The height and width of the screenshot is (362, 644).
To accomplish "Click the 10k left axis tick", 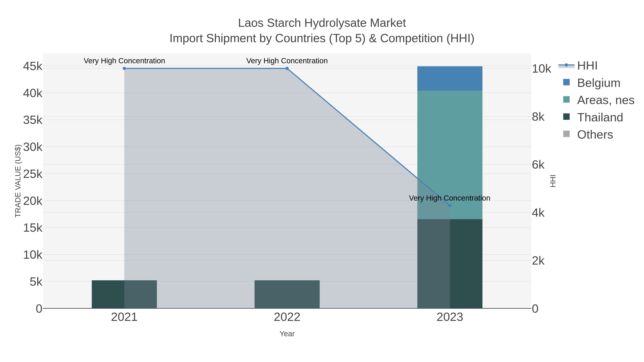I will (x=33, y=255).
